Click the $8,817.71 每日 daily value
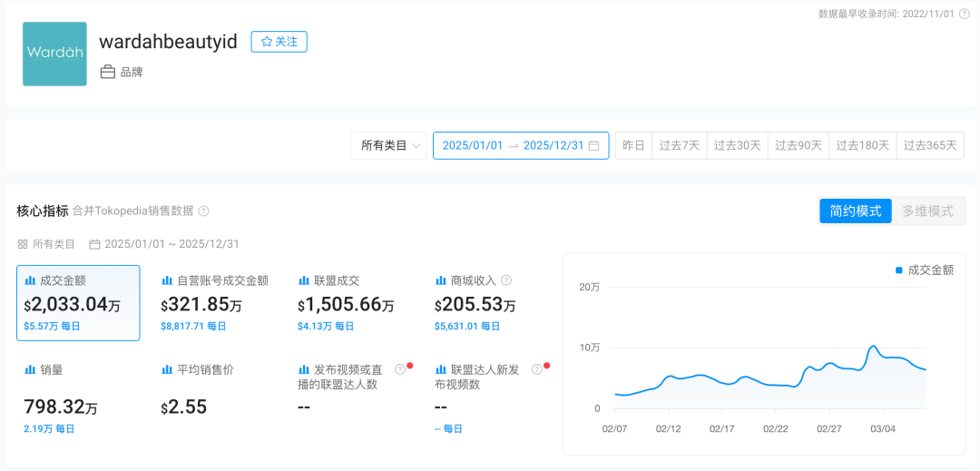Image resolution: width=980 pixels, height=471 pixels. 193,326
